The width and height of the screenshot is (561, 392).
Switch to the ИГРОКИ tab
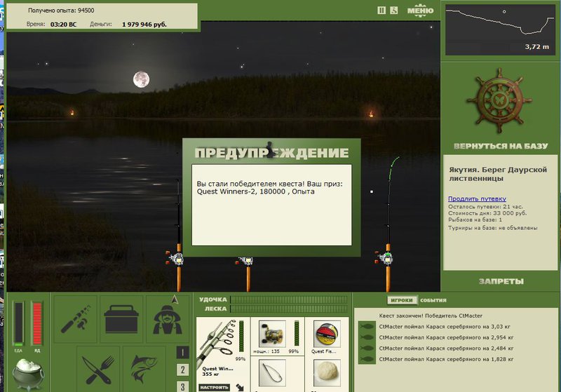click(402, 300)
